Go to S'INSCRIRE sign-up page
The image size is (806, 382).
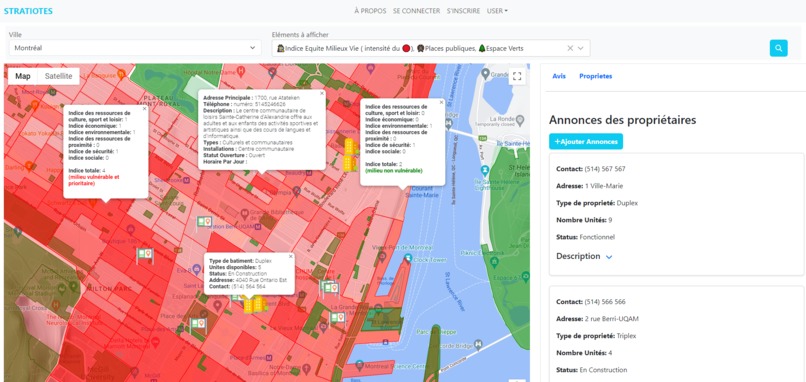463,11
